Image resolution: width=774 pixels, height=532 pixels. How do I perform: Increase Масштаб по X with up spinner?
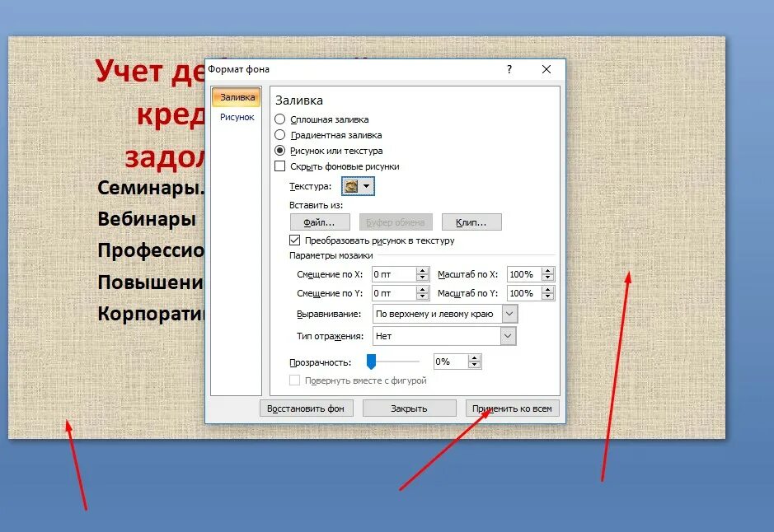tap(547, 271)
